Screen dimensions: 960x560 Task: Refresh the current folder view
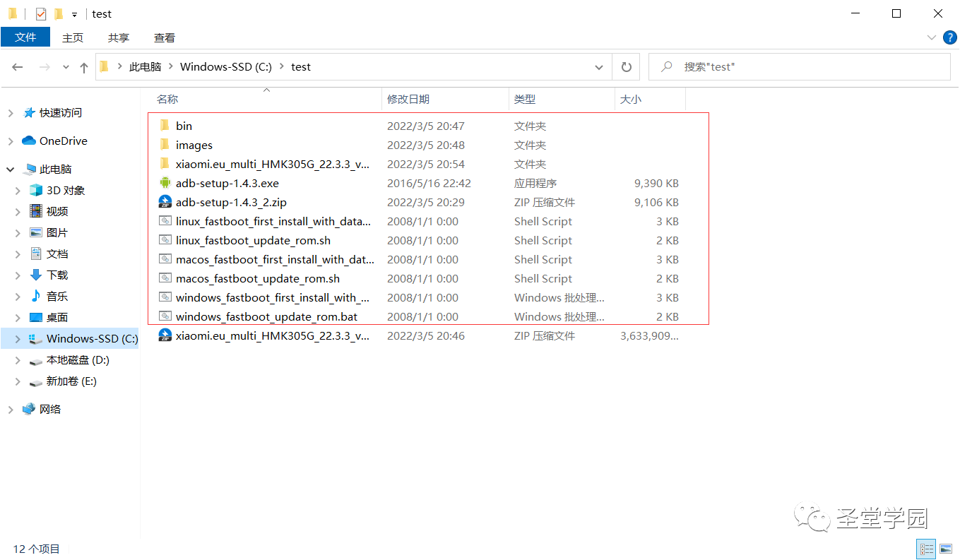(626, 67)
